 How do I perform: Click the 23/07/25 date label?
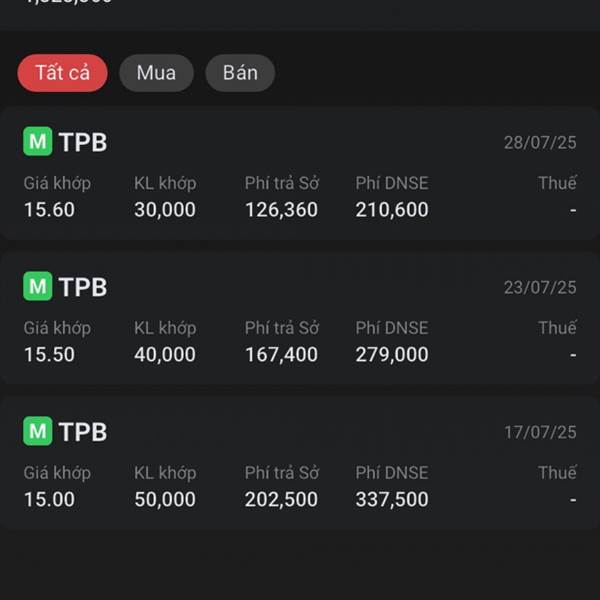pos(540,287)
